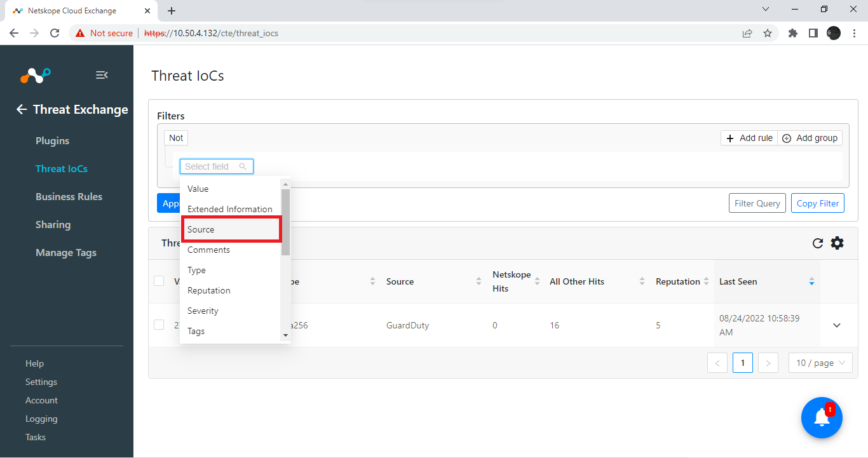Sort by Last Seen column arrows
868x458 pixels.
811,281
